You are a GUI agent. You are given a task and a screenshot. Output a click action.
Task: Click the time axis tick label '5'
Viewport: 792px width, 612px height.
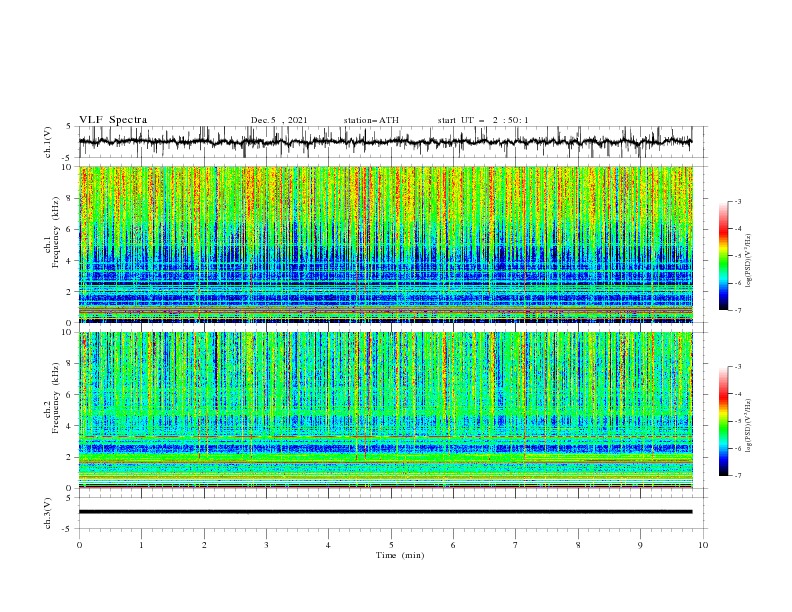[391, 545]
